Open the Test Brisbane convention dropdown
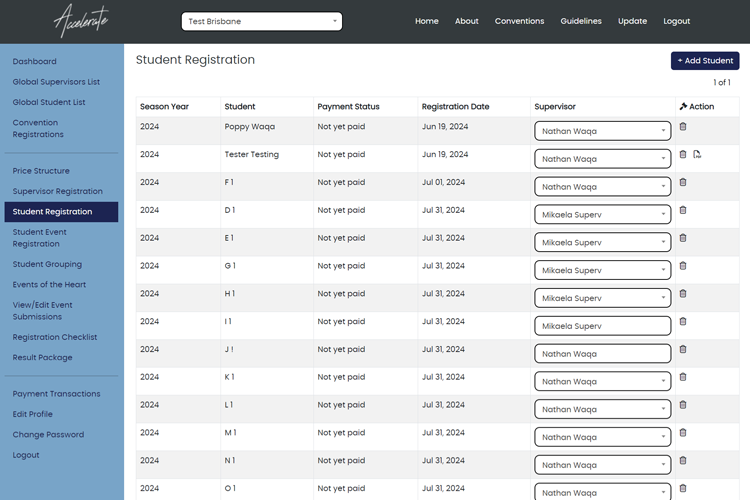 [261, 21]
